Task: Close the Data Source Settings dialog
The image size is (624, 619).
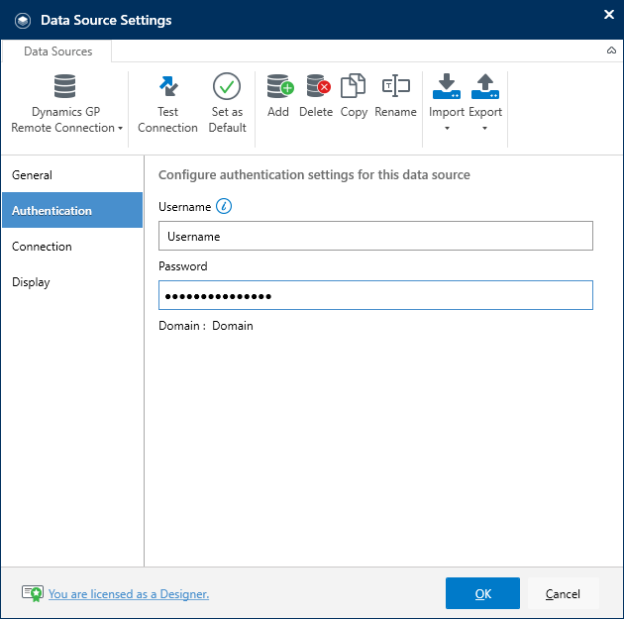Action: coord(608,15)
